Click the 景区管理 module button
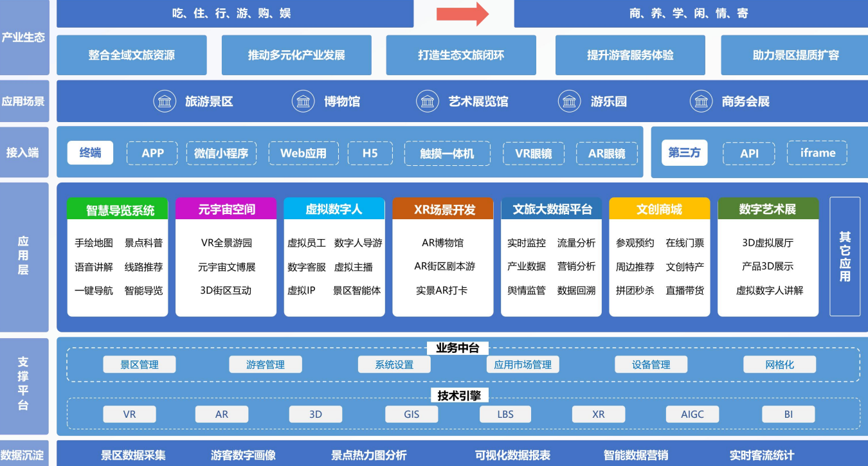Viewport: 868px width, 466px height. (x=140, y=364)
